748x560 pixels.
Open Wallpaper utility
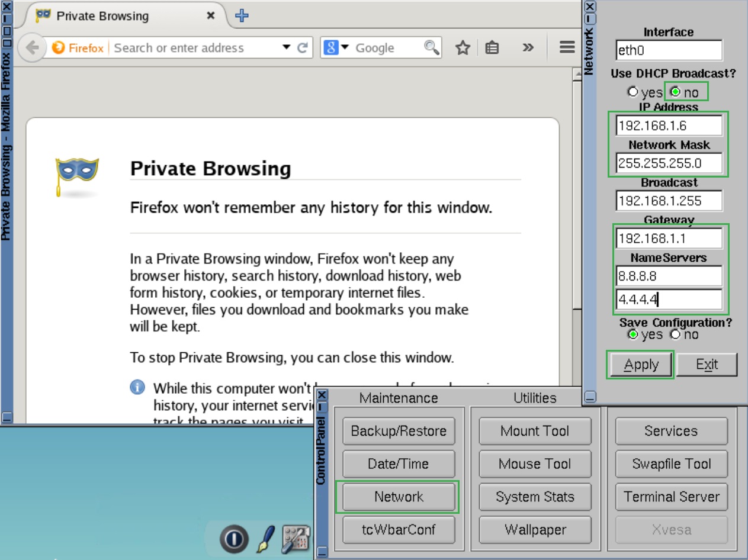coord(535,530)
